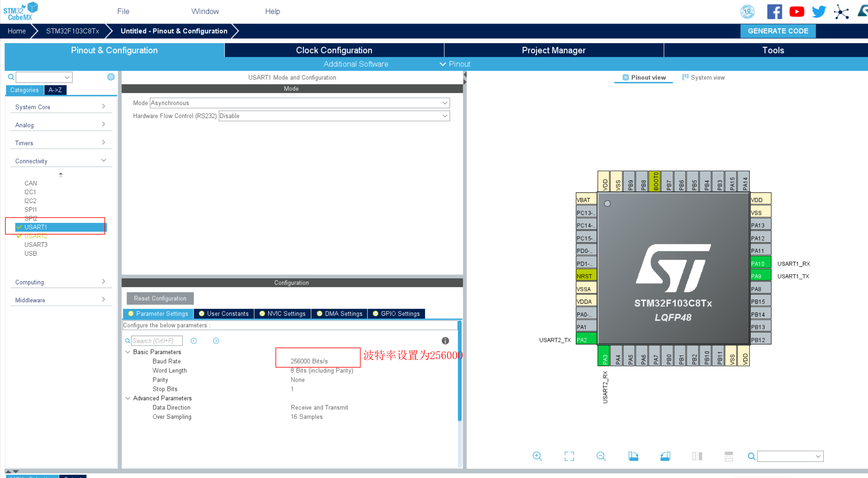Screen dimensions: 868x478
Task: Zoom in on the chip pinout
Action: (x=537, y=456)
